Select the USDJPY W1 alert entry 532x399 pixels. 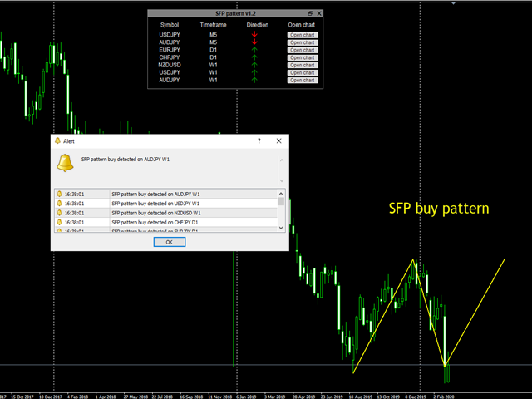click(x=166, y=203)
